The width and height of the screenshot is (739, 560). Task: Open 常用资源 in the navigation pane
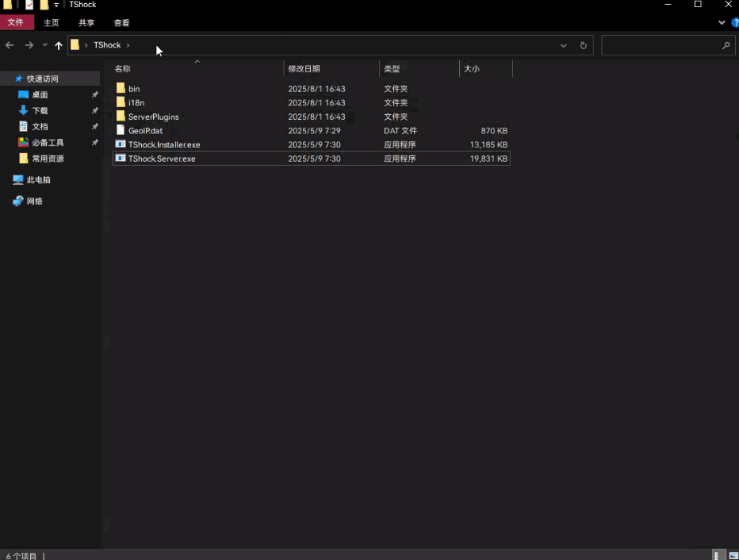tap(48, 159)
